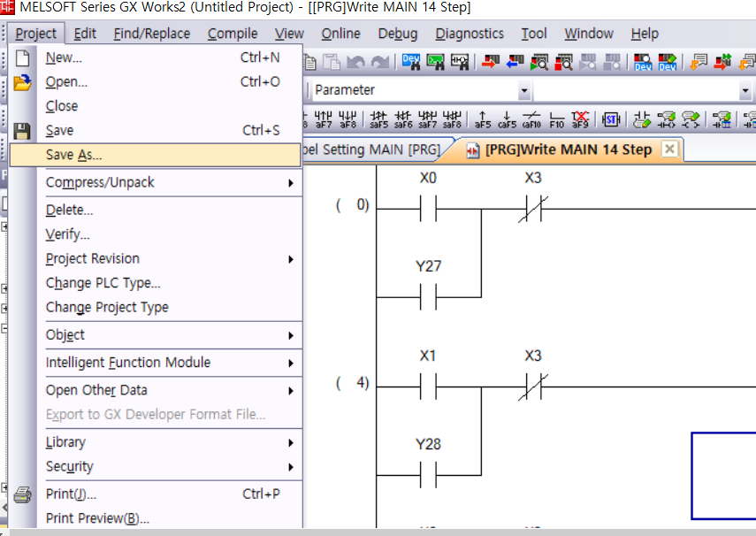Open the Debug menu
The image size is (756, 536).
(398, 34)
